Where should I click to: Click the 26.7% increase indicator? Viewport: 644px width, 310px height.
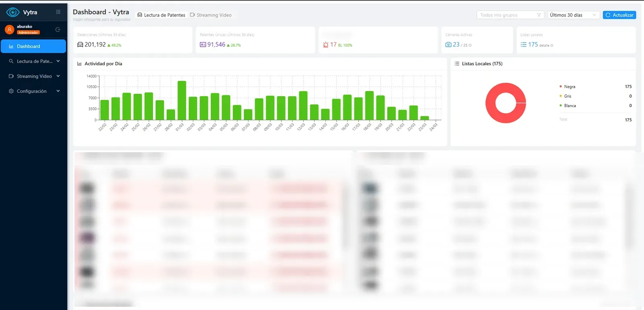point(234,45)
